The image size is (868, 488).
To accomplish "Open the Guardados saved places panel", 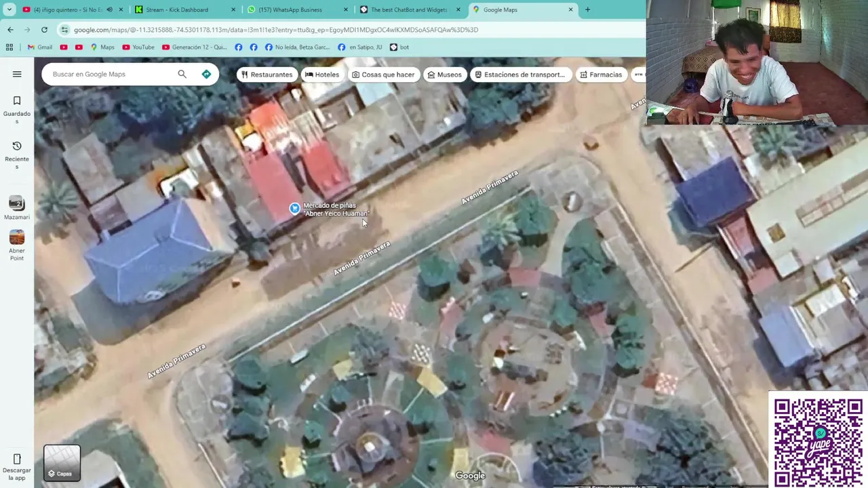I will point(17,108).
